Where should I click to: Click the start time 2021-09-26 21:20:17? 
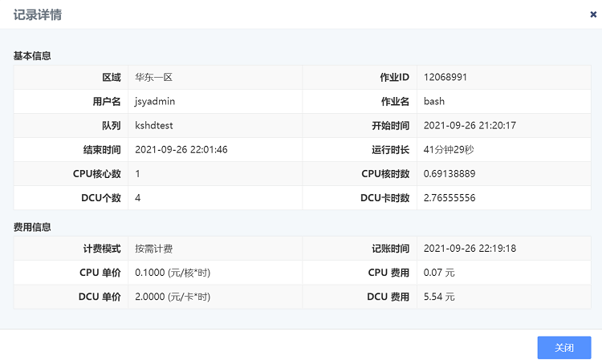[x=470, y=125]
